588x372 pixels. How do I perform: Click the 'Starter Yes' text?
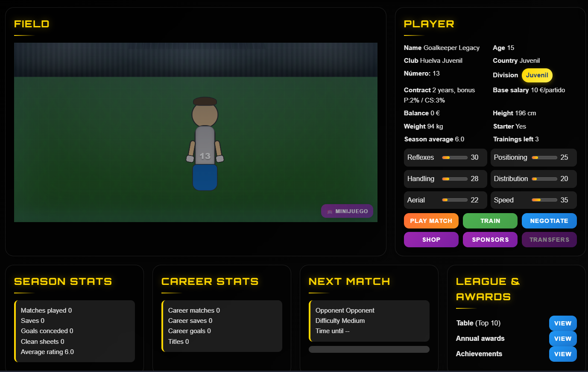(x=509, y=126)
